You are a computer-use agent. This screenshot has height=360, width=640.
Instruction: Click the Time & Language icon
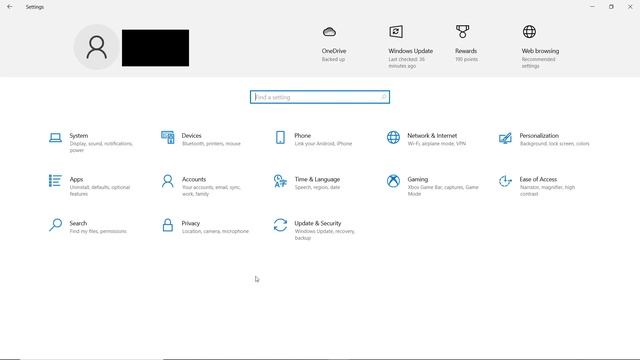point(280,181)
